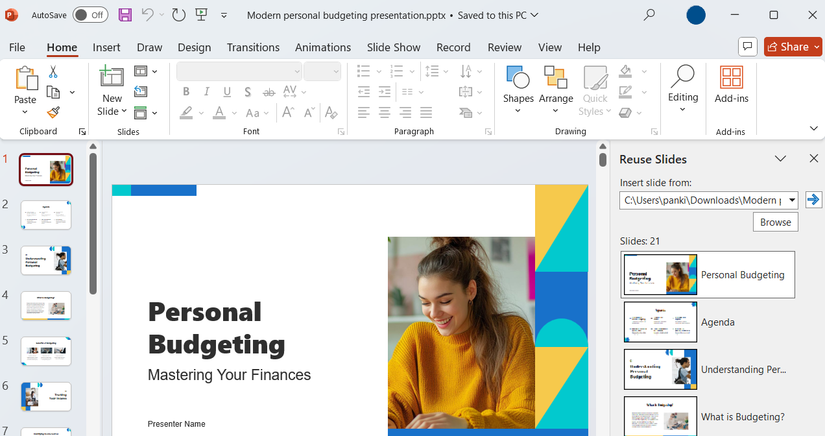Open the Help tab
Image resolution: width=825 pixels, height=436 pixels.
589,47
